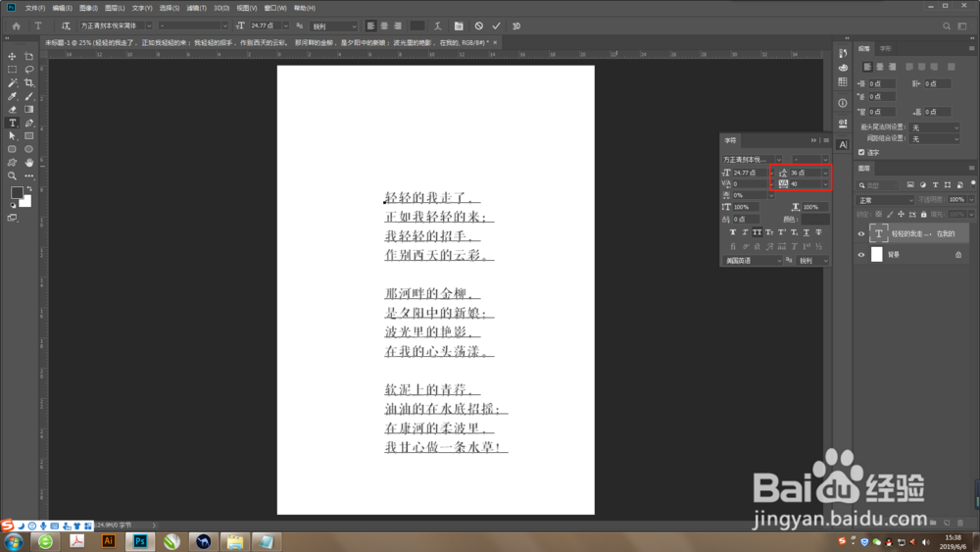Toggle Underline in Character panel
The height and width of the screenshot is (552, 980).
(x=807, y=232)
